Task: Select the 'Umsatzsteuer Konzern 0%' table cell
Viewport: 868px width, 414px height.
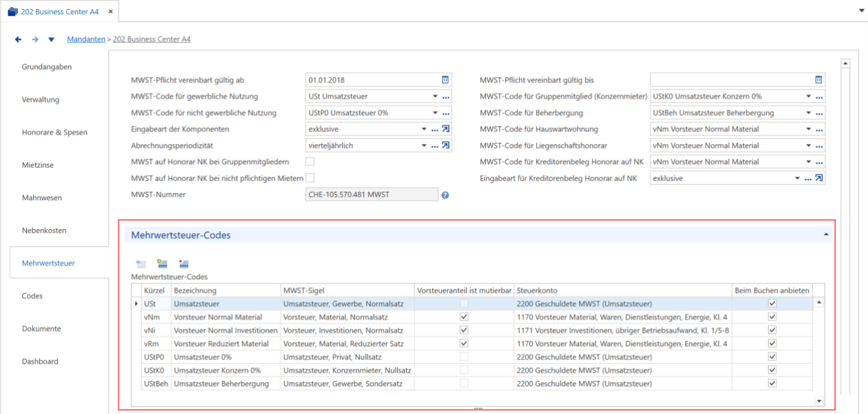Action: tap(226, 371)
